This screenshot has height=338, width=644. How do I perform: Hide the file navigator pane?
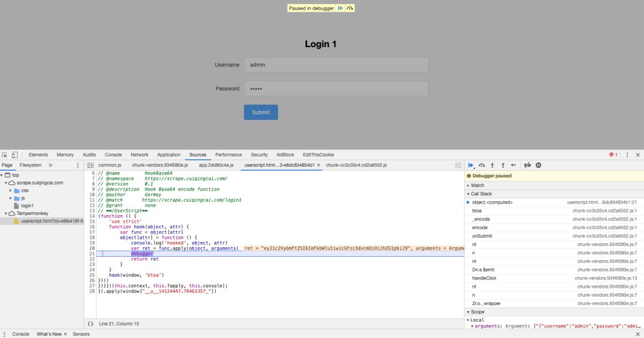click(91, 165)
